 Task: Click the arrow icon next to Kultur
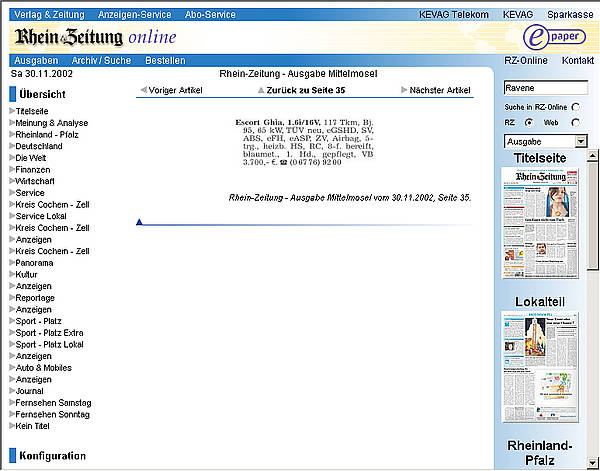pyautogui.click(x=12, y=274)
